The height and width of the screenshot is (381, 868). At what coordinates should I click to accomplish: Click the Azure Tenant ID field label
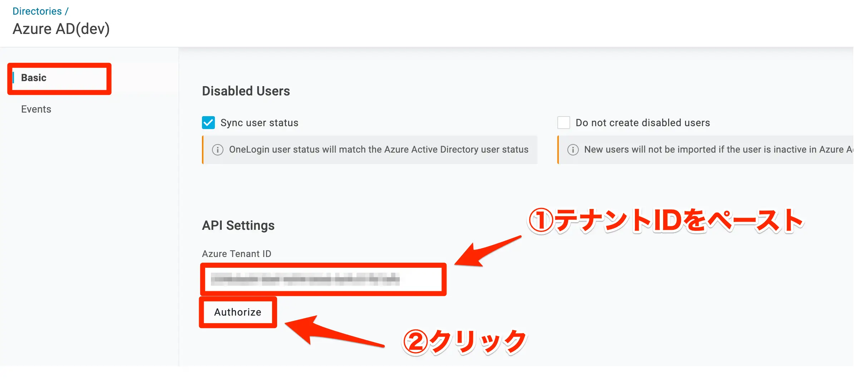[237, 254]
